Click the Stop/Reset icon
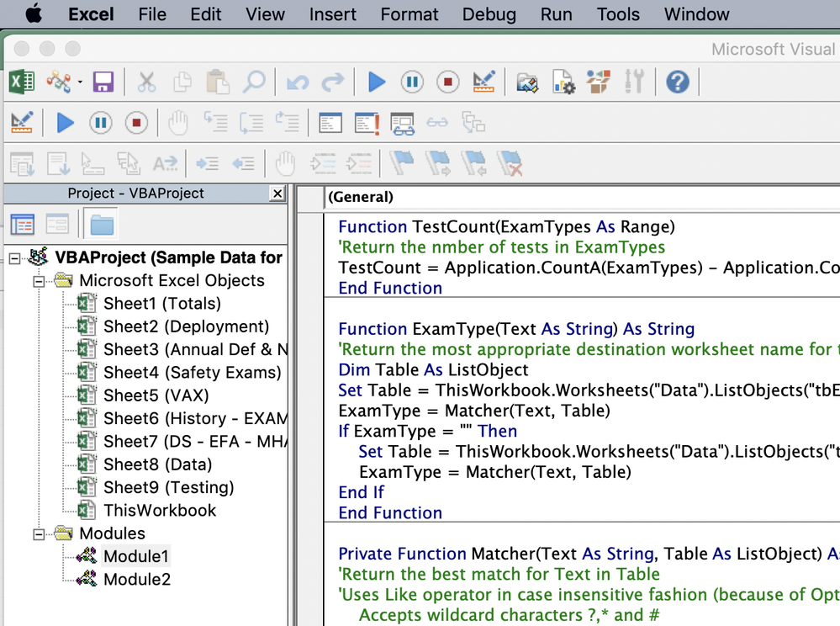The width and height of the screenshot is (840, 626). tap(447, 82)
